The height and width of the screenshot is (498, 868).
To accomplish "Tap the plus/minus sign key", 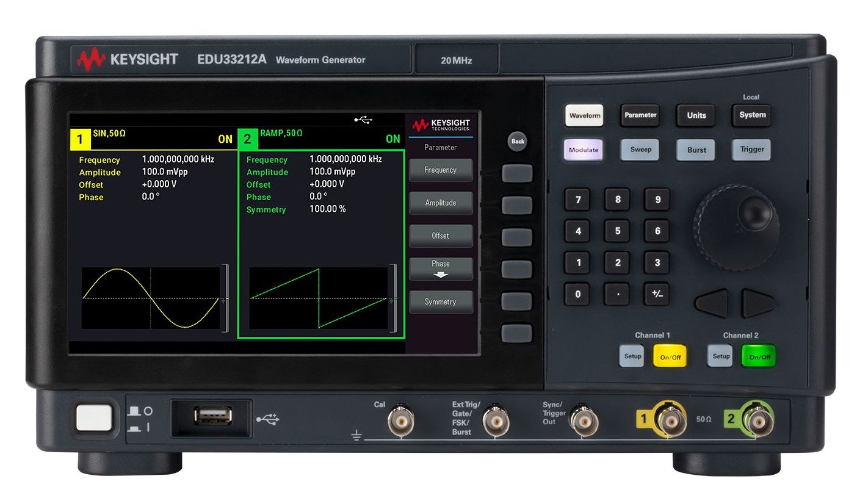I will pyautogui.click(x=657, y=294).
